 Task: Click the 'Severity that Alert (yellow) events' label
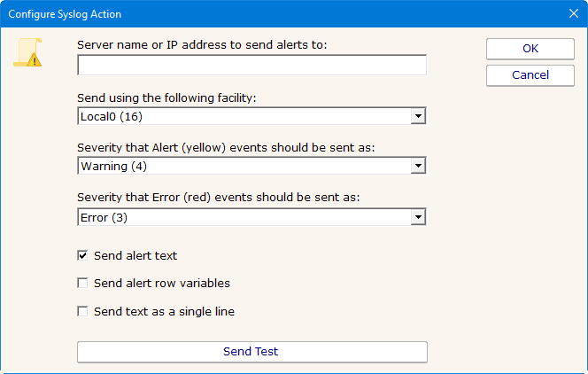(x=226, y=147)
